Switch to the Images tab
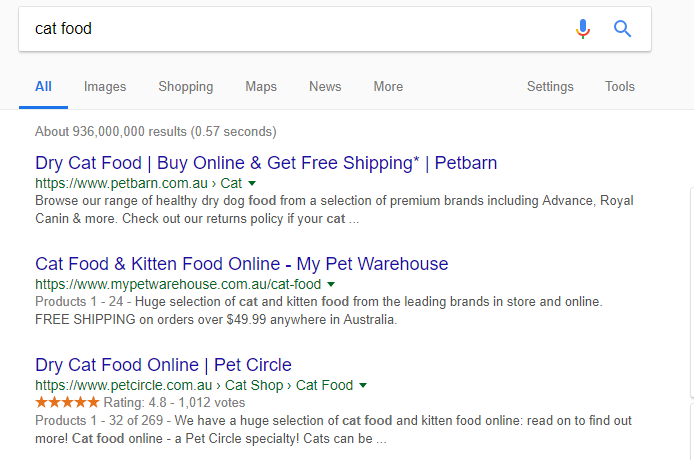The image size is (694, 460). pyautogui.click(x=105, y=86)
